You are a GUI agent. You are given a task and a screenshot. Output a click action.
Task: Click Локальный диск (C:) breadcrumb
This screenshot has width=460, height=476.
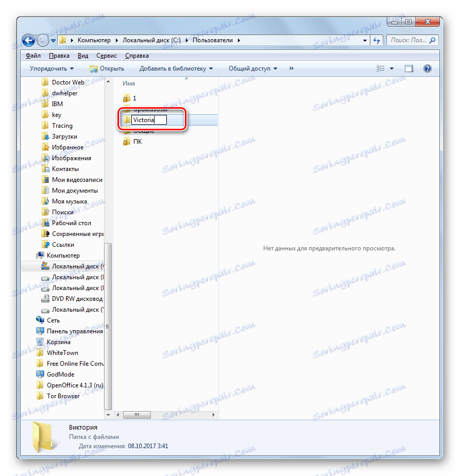point(151,40)
